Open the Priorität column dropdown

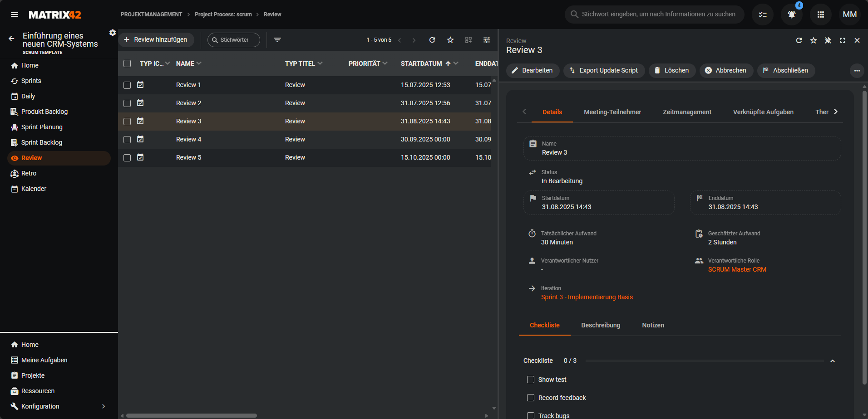[x=385, y=63]
